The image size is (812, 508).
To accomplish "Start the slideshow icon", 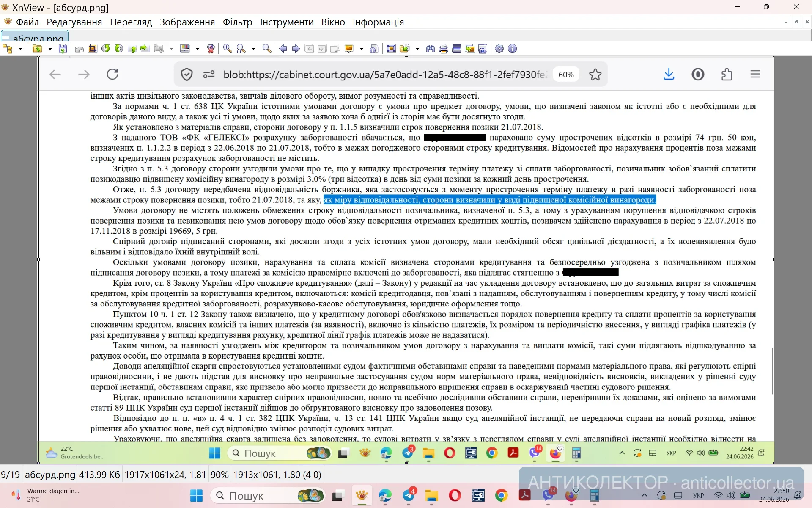I will click(349, 49).
